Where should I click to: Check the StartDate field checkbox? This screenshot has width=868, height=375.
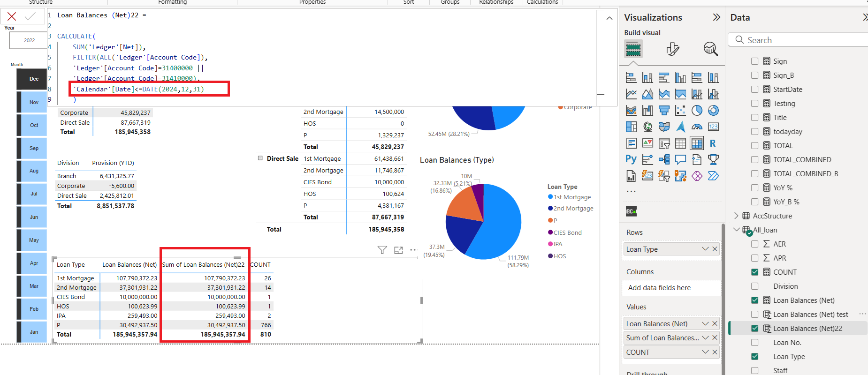[754, 90]
